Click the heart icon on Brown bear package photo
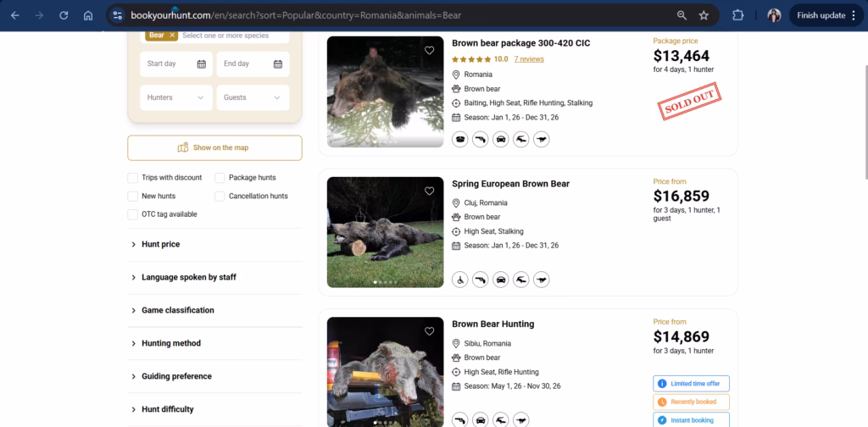868x427 pixels. coord(430,50)
